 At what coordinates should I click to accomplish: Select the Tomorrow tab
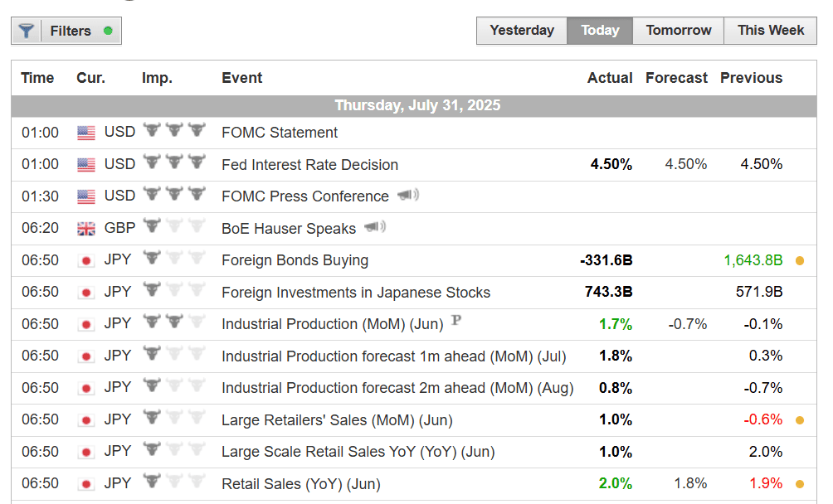click(679, 31)
